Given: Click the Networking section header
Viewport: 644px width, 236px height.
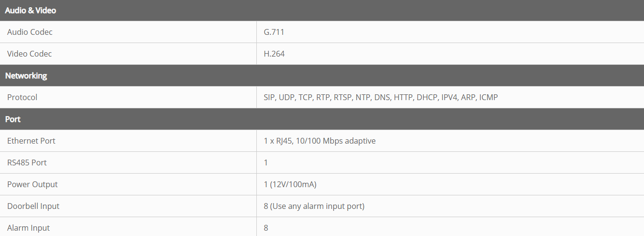Looking at the screenshot, I should (26, 75).
